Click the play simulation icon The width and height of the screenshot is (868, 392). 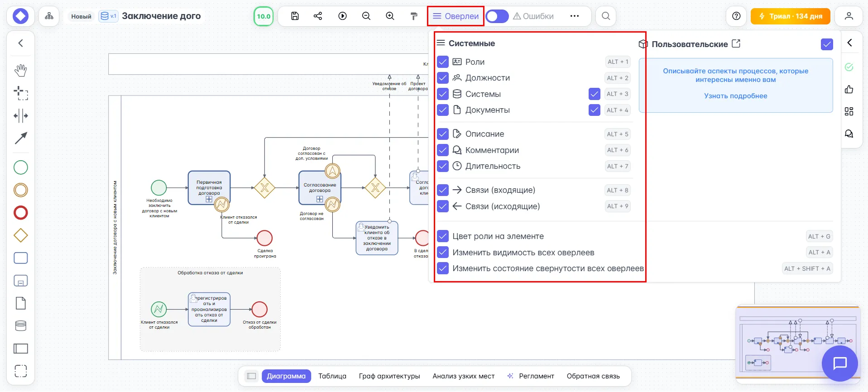pyautogui.click(x=343, y=16)
